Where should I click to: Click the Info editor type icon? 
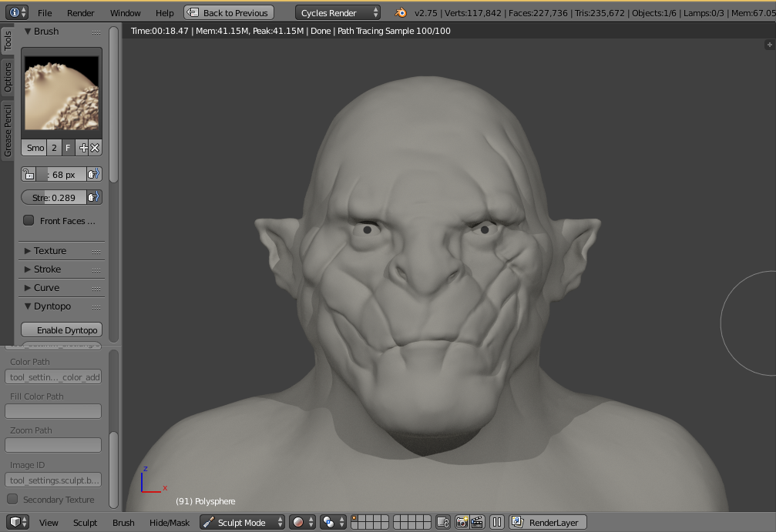click(15, 13)
